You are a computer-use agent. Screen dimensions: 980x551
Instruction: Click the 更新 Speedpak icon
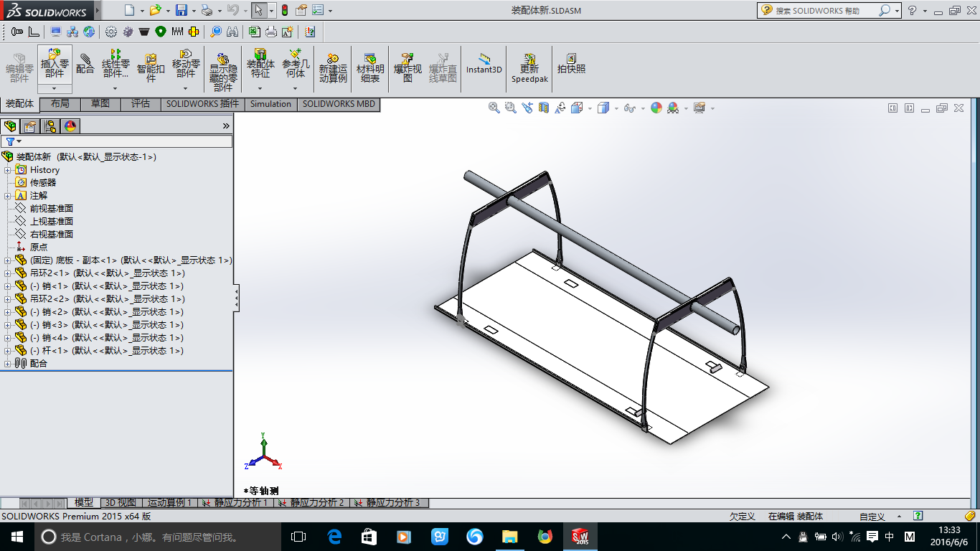529,67
